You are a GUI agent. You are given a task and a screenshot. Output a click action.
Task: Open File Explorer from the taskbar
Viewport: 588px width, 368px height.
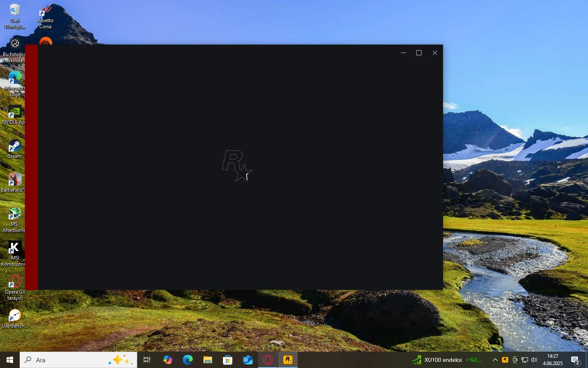(x=207, y=360)
